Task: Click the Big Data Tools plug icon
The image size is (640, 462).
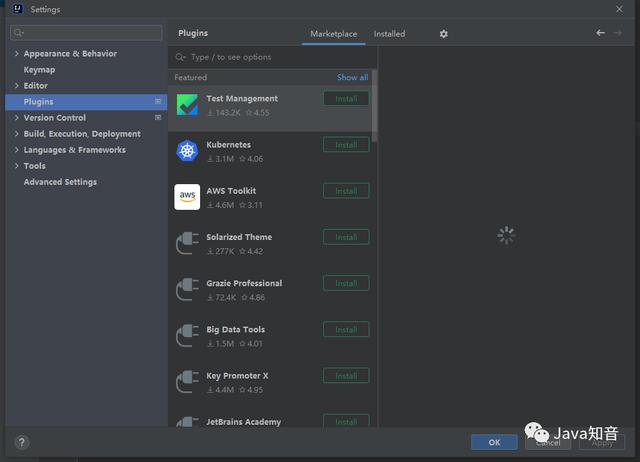Action: click(187, 335)
